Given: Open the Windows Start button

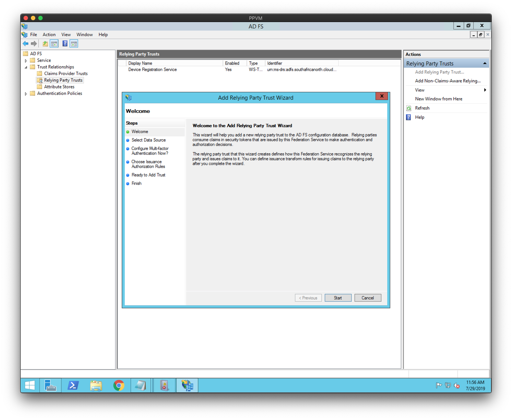Looking at the screenshot, I should (x=30, y=385).
